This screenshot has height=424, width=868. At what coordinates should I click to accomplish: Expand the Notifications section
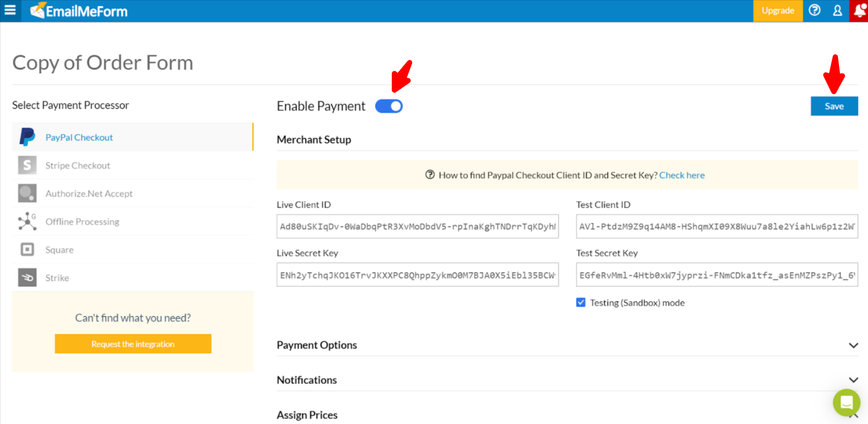567,380
